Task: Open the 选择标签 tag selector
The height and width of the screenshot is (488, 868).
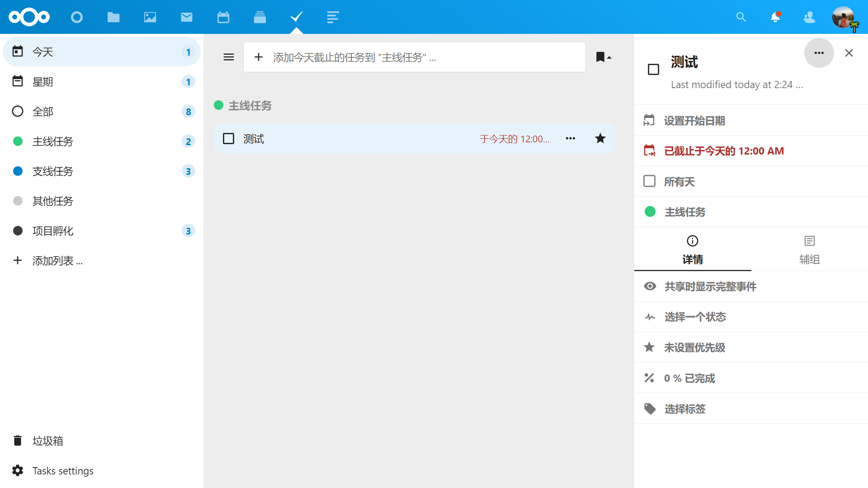Action: [685, 409]
